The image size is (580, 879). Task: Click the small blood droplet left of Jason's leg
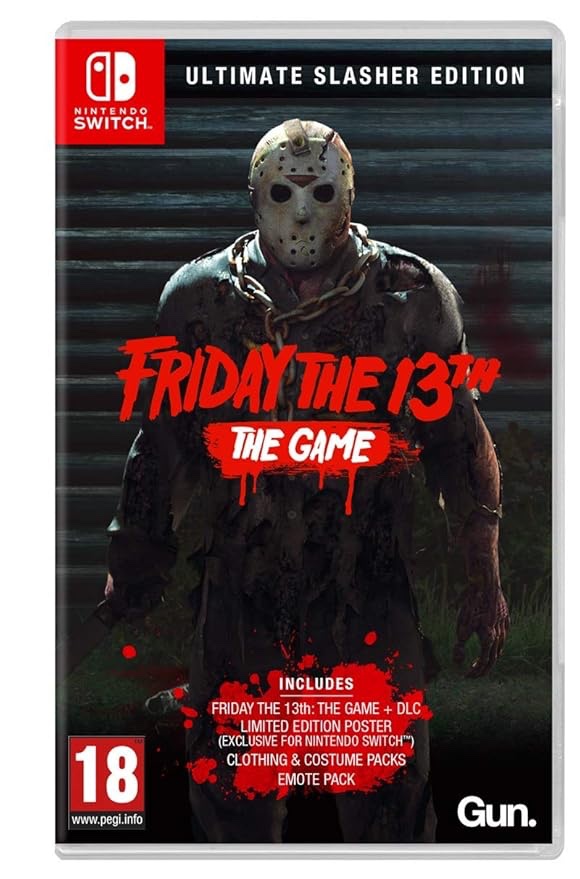click(x=129, y=651)
